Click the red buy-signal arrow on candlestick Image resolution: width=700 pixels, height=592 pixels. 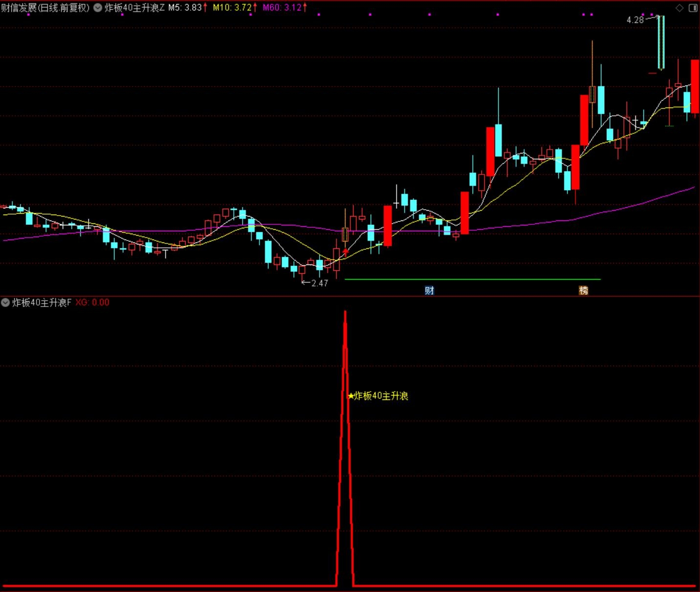coord(346,252)
